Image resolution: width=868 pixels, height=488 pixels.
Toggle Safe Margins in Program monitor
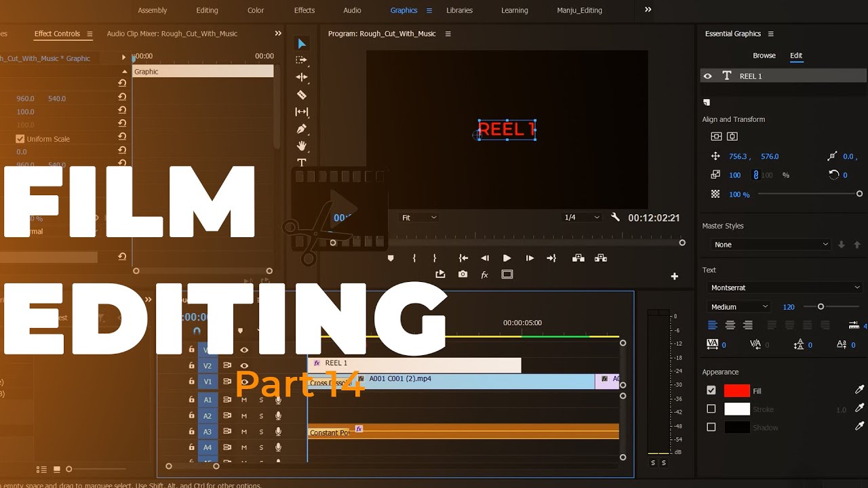(x=507, y=274)
